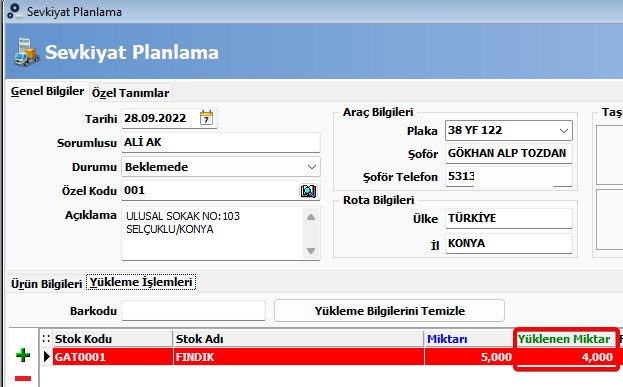Image resolution: width=623 pixels, height=387 pixels.
Task: Click the title bar application icon
Action: pyautogui.click(x=15, y=12)
